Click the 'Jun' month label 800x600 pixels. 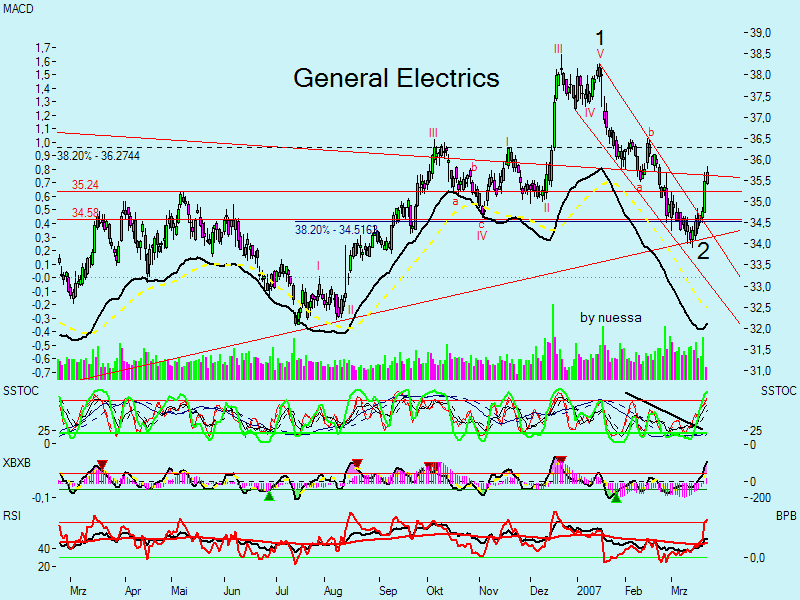pos(232,591)
